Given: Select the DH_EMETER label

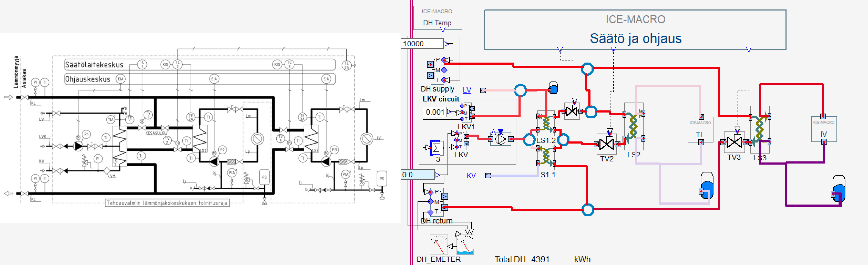Looking at the screenshot, I should [438, 259].
